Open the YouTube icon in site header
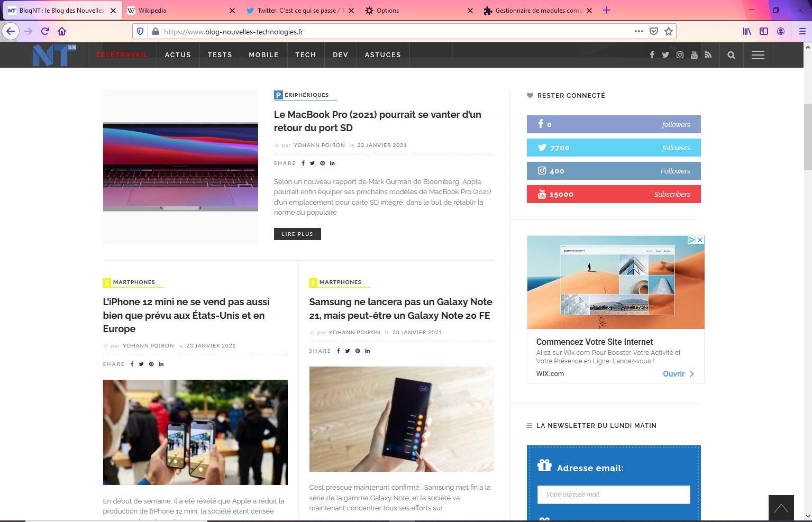Viewport: 812px width, 522px height. [x=694, y=55]
